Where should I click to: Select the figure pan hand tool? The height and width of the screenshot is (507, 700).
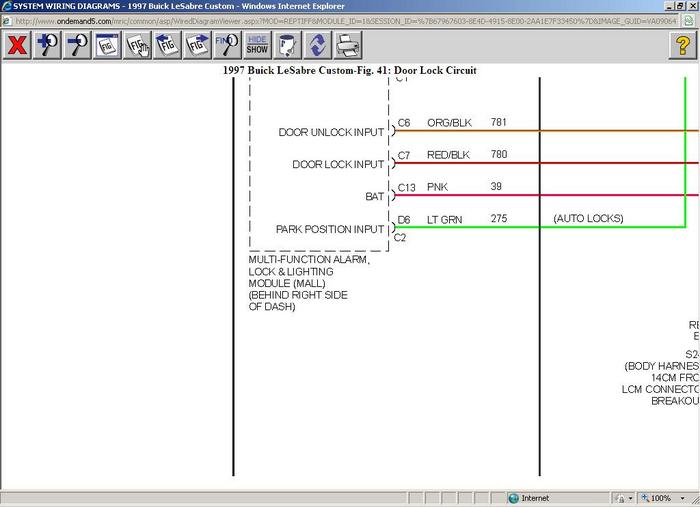[x=138, y=45]
